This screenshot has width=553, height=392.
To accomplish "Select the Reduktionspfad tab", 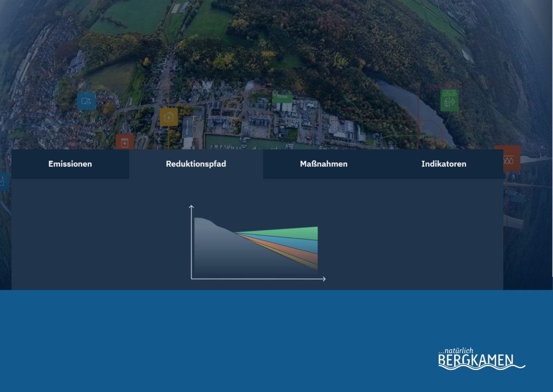I will point(195,164).
